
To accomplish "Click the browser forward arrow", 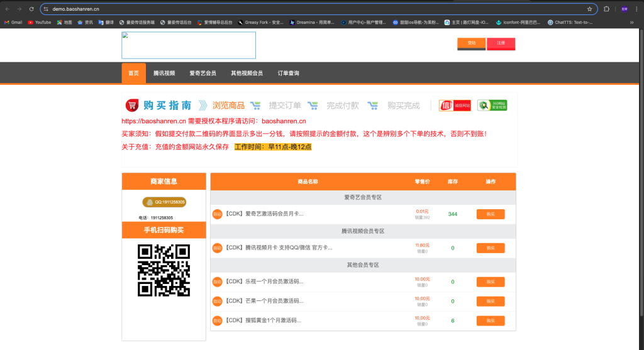I will (x=19, y=9).
